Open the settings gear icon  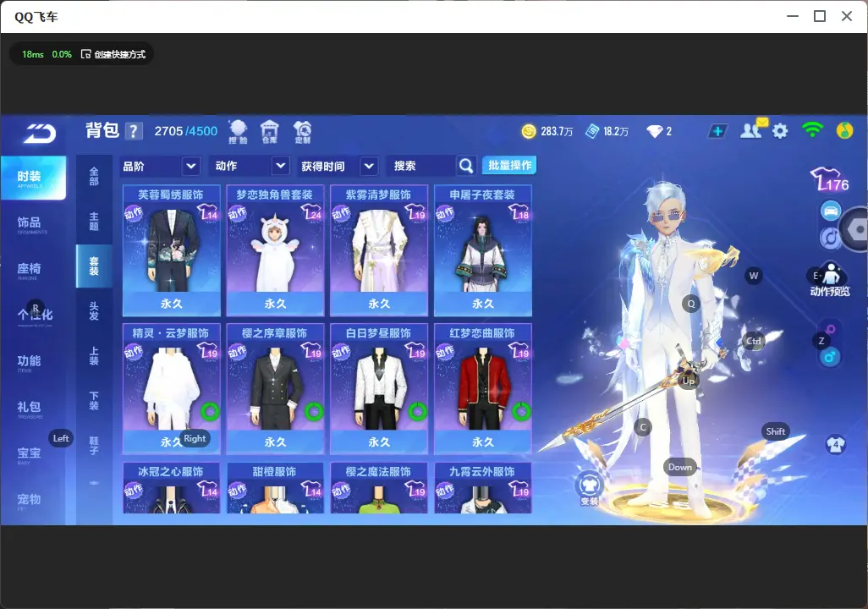780,131
